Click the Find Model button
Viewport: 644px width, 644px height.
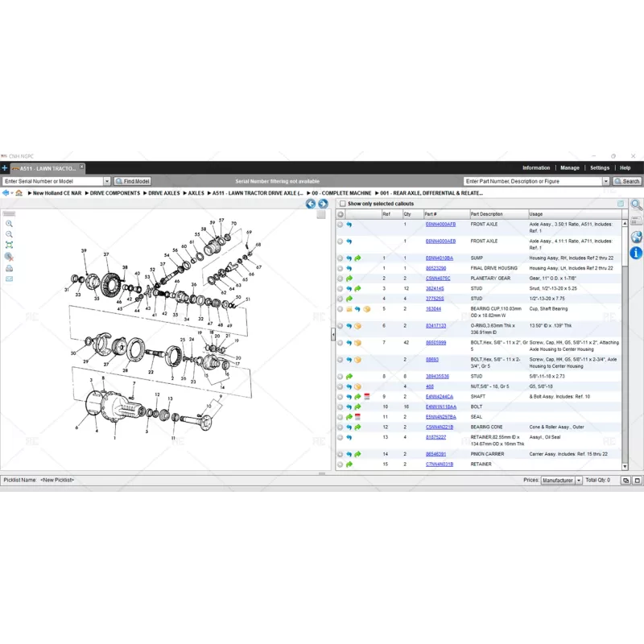132,181
